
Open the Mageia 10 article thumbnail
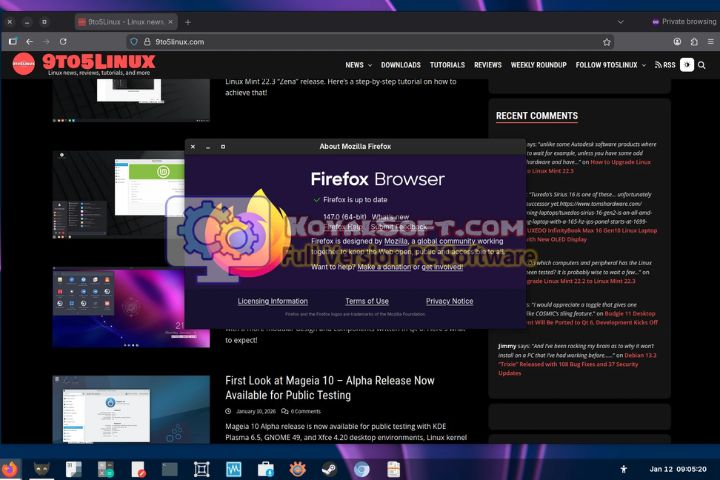click(131, 409)
